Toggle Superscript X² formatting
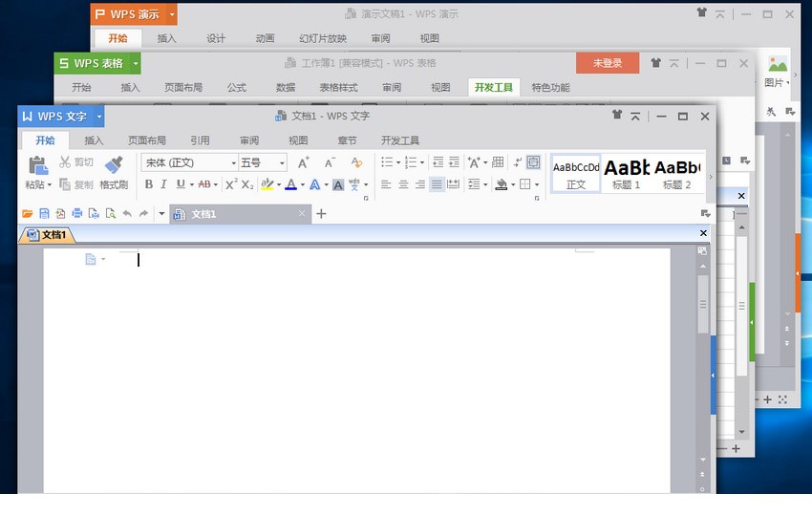812x516 pixels. click(231, 183)
